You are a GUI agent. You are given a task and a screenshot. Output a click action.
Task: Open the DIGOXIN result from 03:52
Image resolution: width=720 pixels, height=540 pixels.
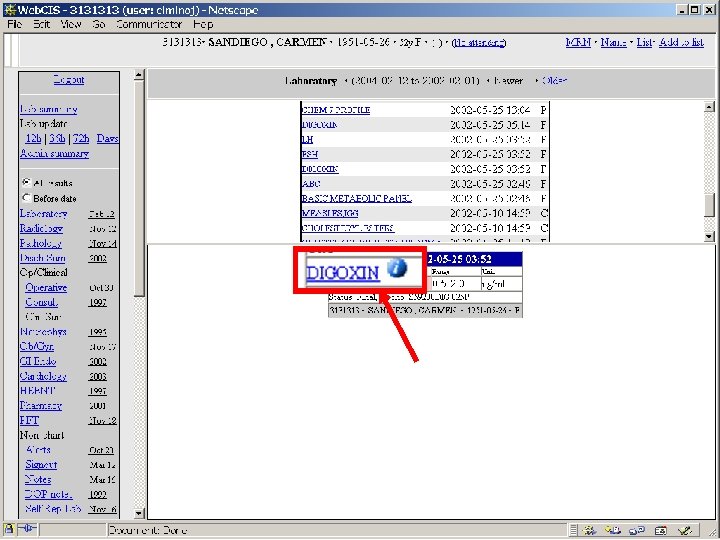click(320, 169)
